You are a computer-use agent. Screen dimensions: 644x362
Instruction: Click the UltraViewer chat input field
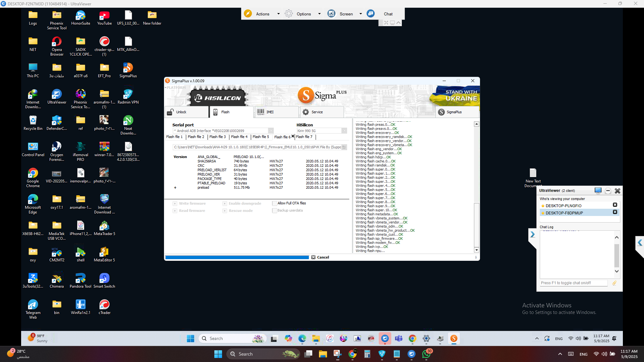click(574, 283)
